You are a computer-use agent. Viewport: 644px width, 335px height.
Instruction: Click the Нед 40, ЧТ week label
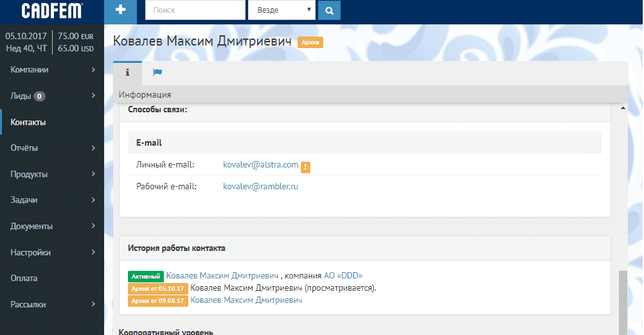click(26, 48)
